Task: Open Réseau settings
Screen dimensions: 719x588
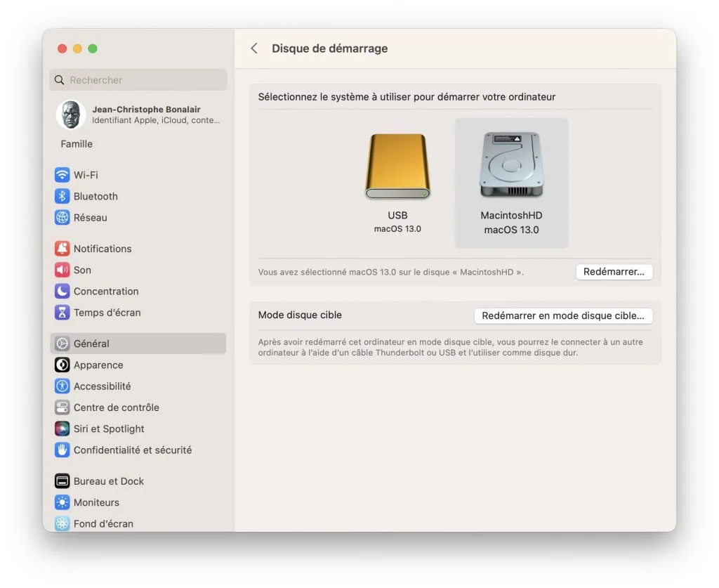Action: point(90,218)
